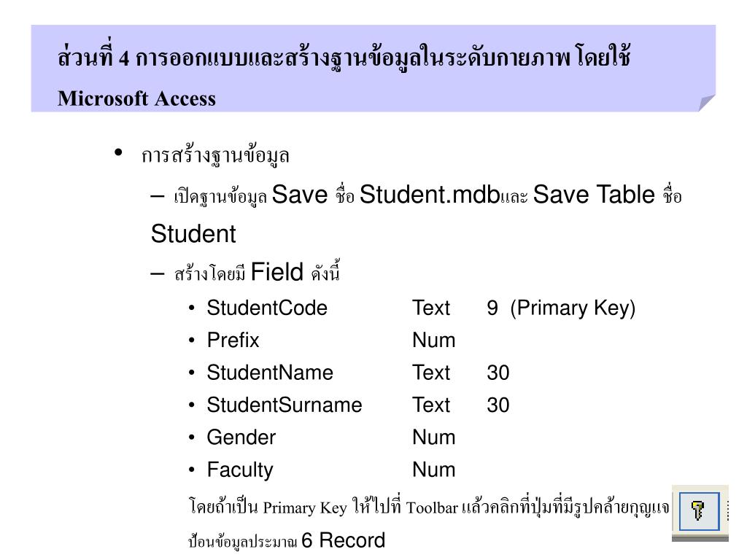Click the StudentCode field name
747x560 pixels.
click(x=267, y=308)
